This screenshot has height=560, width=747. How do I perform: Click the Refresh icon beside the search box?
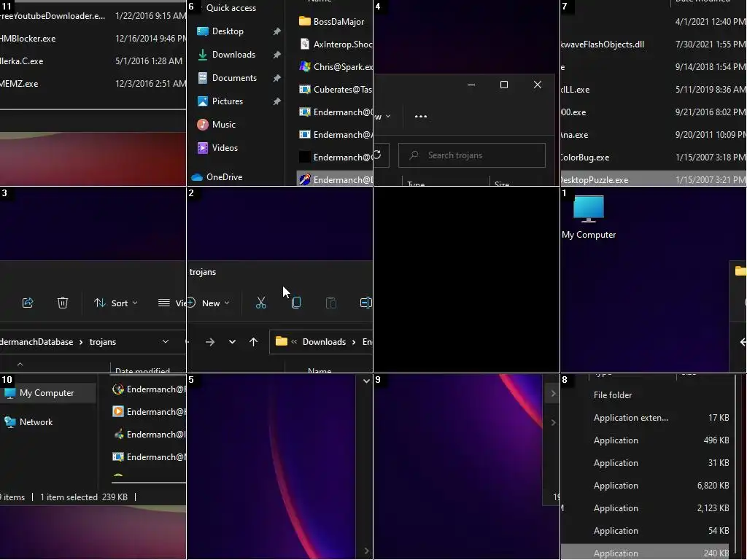(377, 155)
